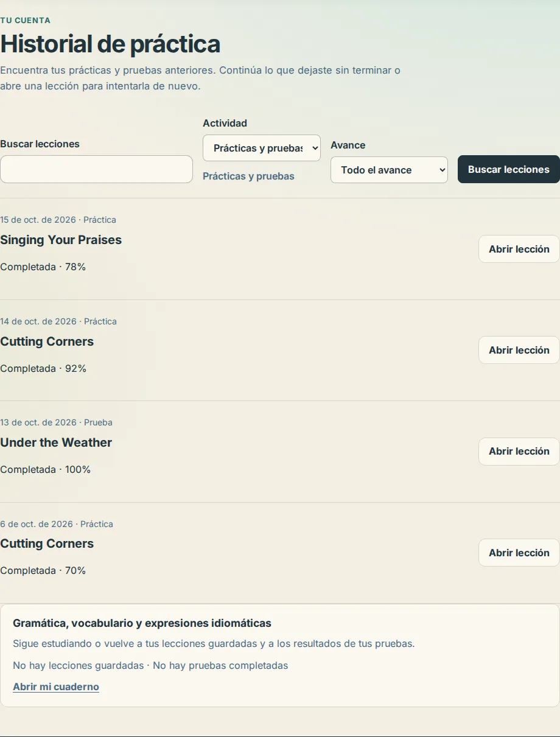Click the Cutting Corners title scored 92%
The height and width of the screenshot is (737, 560).
(x=47, y=341)
